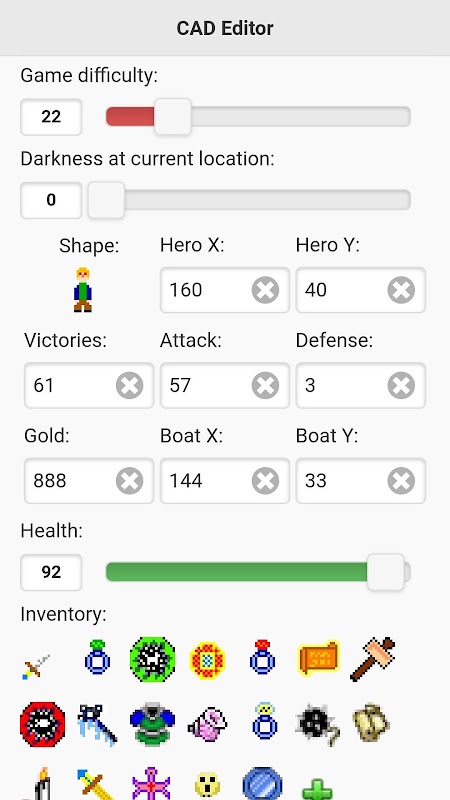This screenshot has height=800, width=450.
Task: Choose the red gem ring item
Action: point(263,657)
